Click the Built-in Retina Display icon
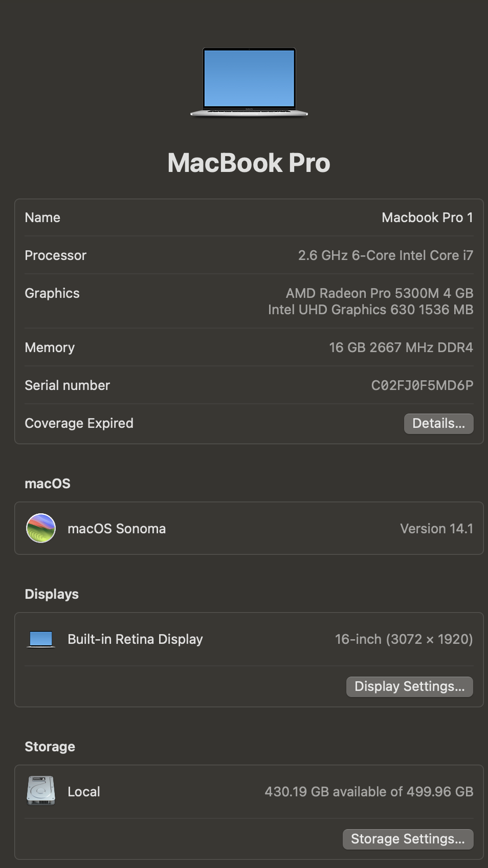 41,639
